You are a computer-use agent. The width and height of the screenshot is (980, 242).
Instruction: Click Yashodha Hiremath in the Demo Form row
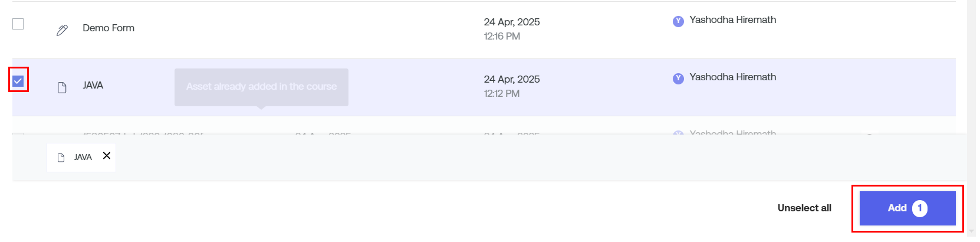tap(733, 20)
